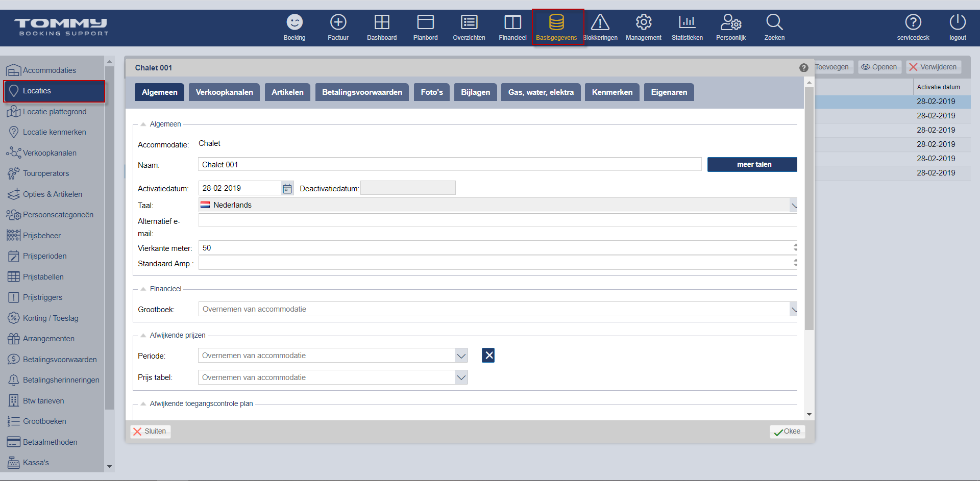Screen dimensions: 980x481
Task: Expand the Taal dropdown showing Nederlands
Action: (x=794, y=205)
